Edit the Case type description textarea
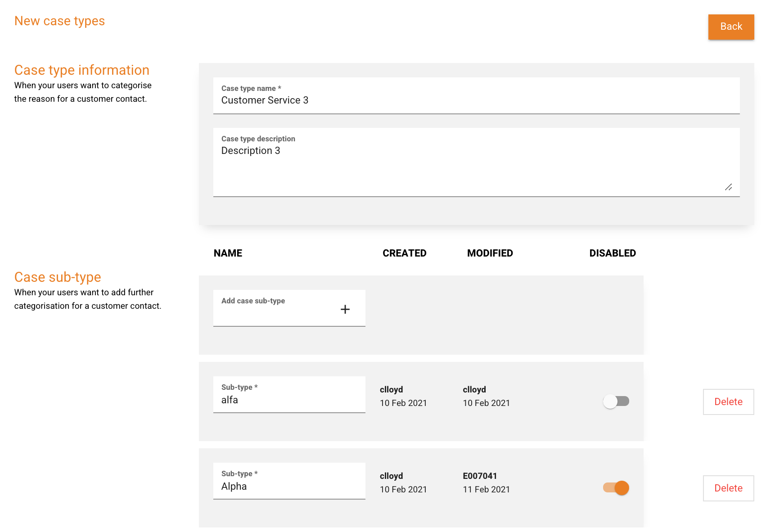The image size is (775, 532). [x=476, y=162]
